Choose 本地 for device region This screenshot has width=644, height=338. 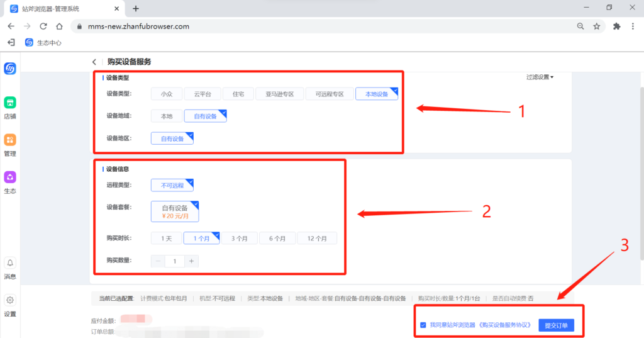tap(167, 116)
